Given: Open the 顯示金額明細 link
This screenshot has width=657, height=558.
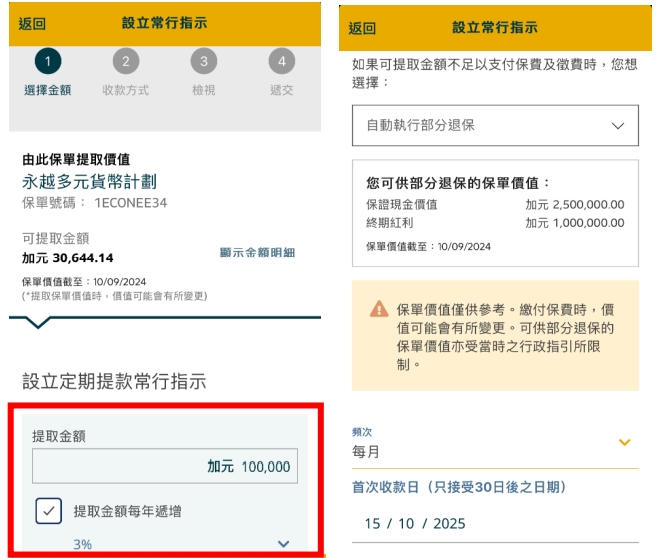Looking at the screenshot, I should click(x=258, y=252).
